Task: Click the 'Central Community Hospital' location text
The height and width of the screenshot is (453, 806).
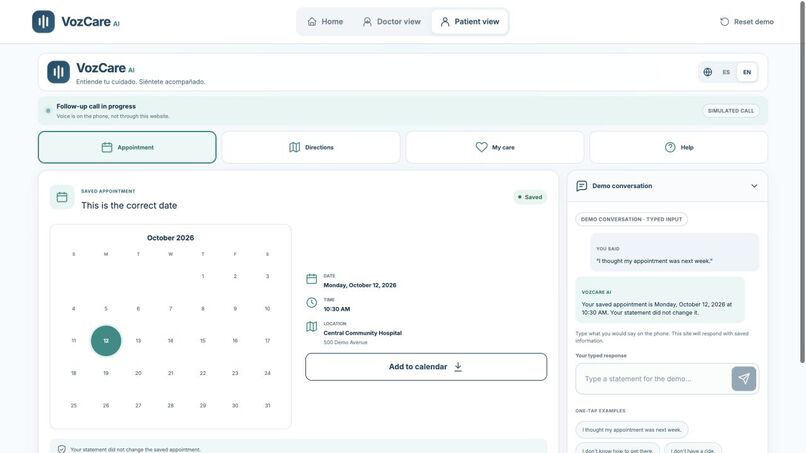Action: 362,333
